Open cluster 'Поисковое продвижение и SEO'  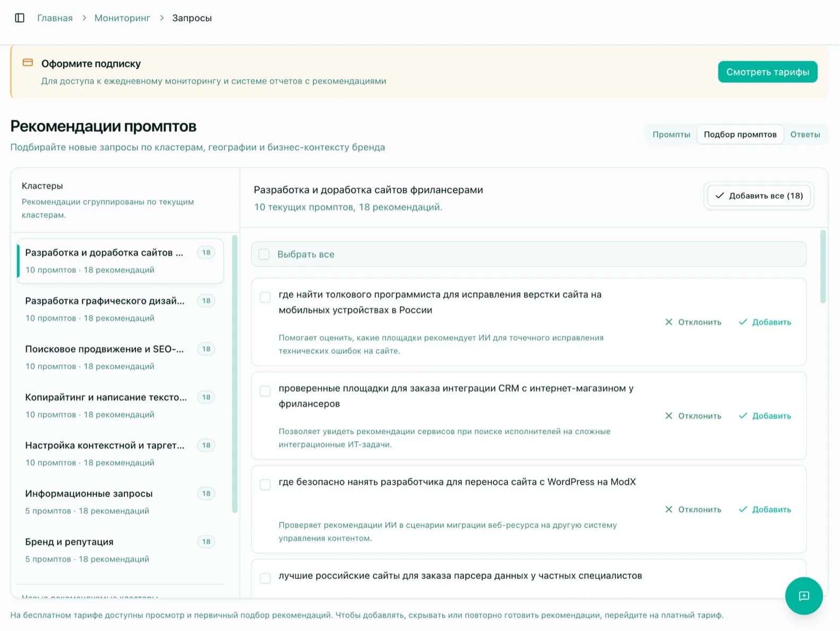click(120, 357)
